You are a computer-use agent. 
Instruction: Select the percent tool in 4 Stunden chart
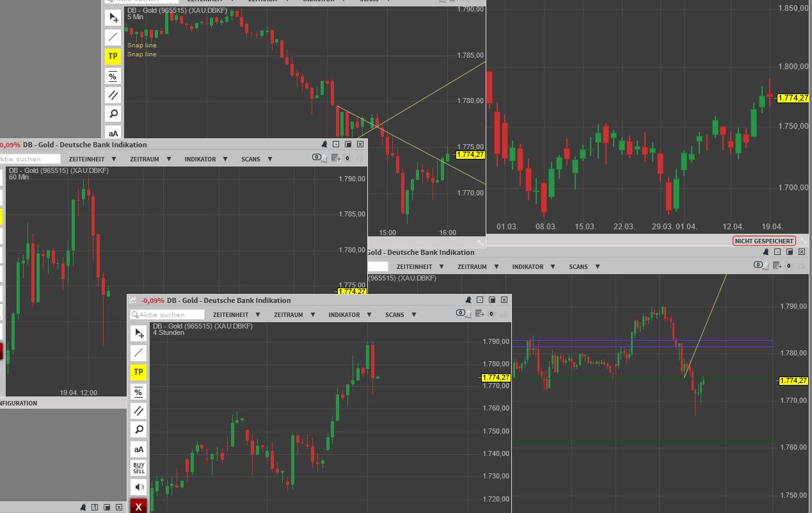coord(139,391)
